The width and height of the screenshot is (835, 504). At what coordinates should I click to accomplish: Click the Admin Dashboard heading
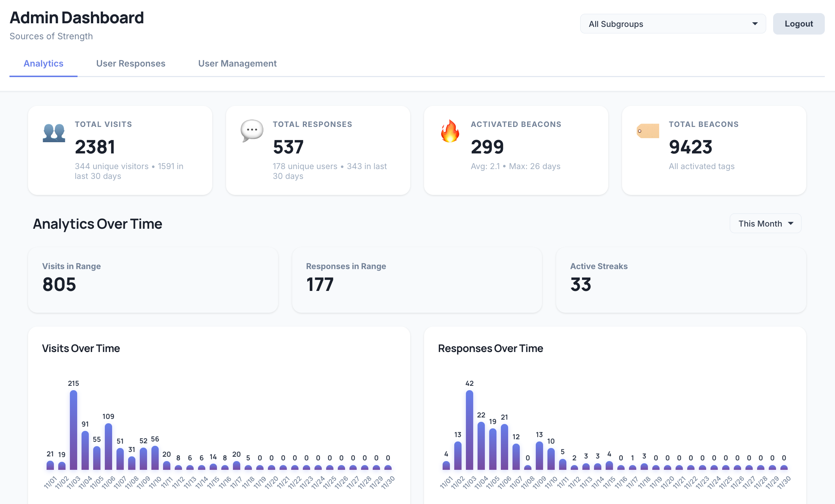pos(77,18)
